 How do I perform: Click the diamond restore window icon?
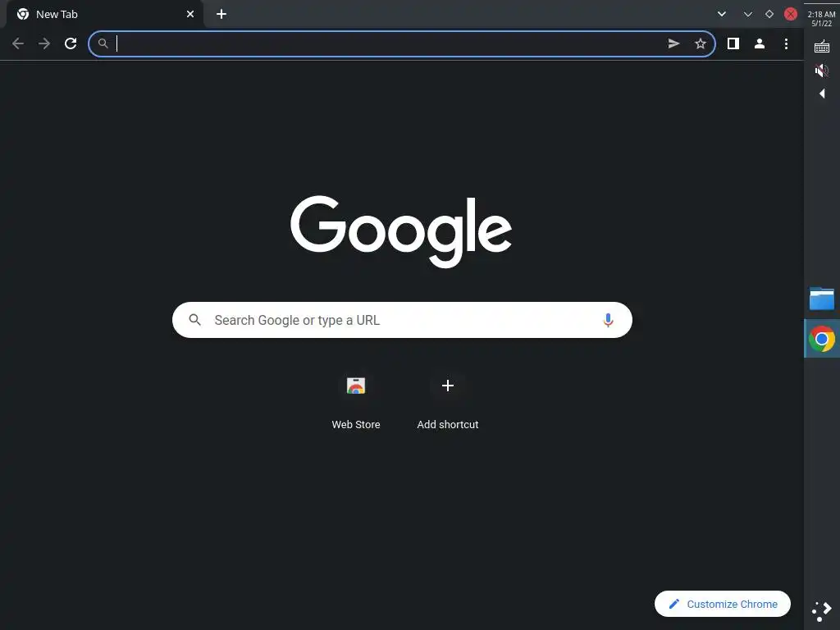click(x=769, y=14)
